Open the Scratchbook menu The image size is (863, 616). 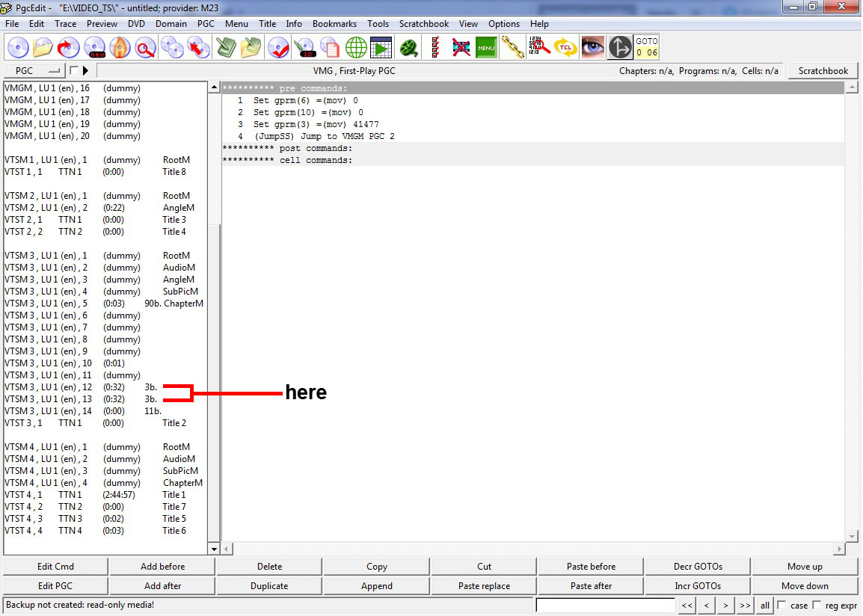(424, 24)
